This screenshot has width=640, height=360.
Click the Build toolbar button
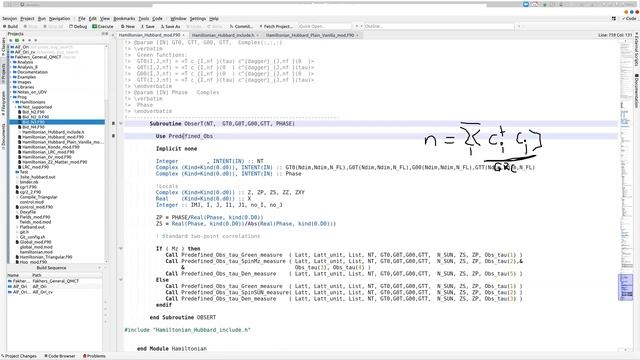11,27
